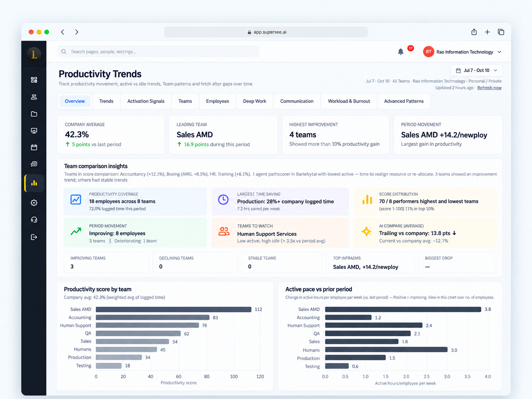Click the "Human Support Services" team name
532x399 pixels.
267,234
